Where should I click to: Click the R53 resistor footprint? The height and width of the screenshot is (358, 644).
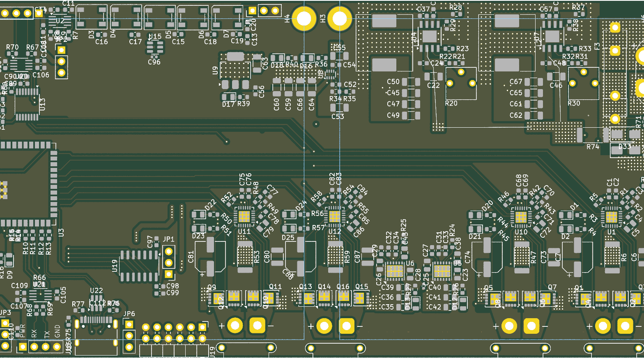coord(245,257)
